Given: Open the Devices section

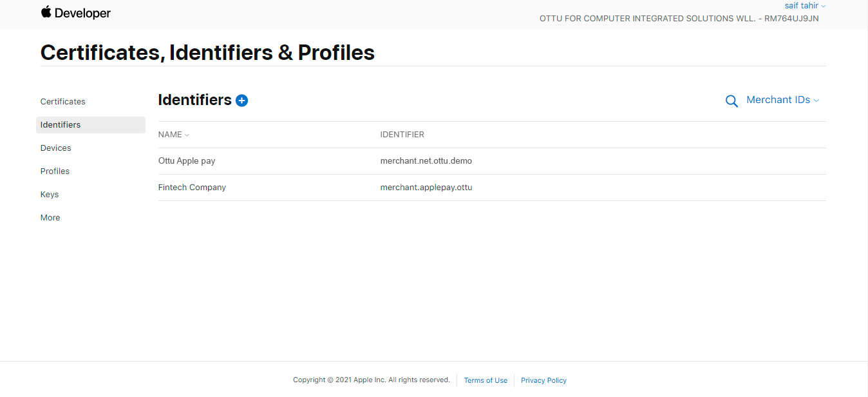Looking at the screenshot, I should (55, 148).
